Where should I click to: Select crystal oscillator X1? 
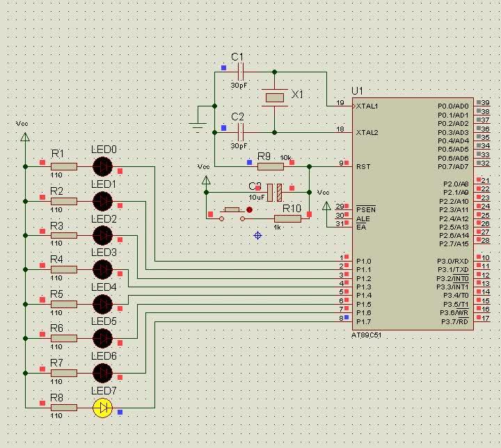click(x=275, y=97)
